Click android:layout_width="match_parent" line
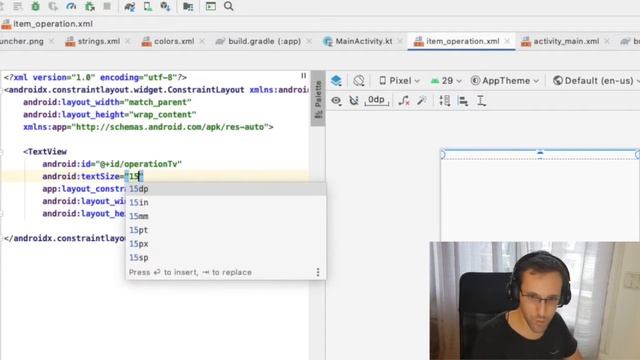This screenshot has height=360, width=640. pos(107,102)
